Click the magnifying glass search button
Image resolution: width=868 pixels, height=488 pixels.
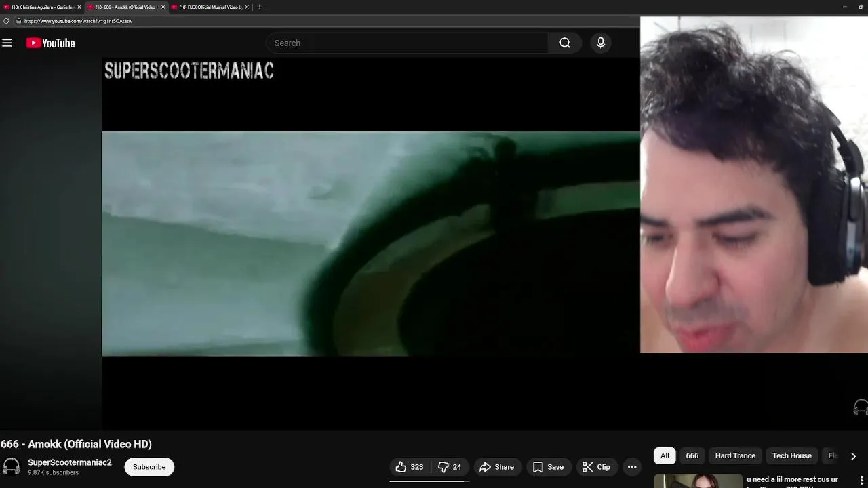[565, 43]
